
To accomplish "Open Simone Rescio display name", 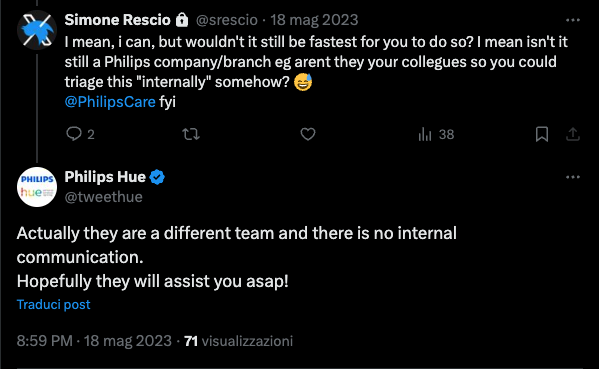I will click(117, 20).
